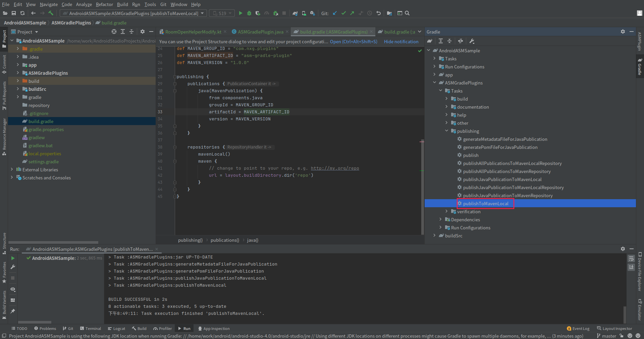The width and height of the screenshot is (644, 339).
Task: Click the Open (Ctrl+Alt+Shift+S) link
Action: tap(354, 42)
